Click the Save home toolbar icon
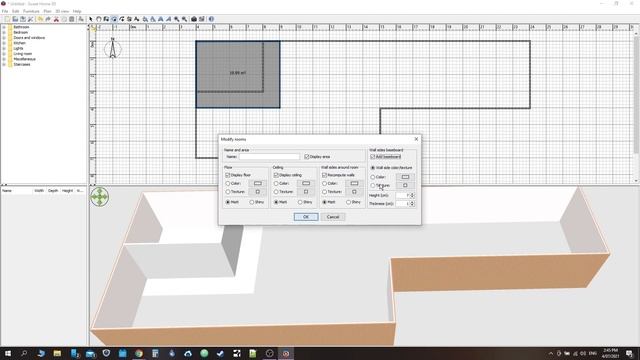This screenshot has height=360, width=640. point(22,19)
